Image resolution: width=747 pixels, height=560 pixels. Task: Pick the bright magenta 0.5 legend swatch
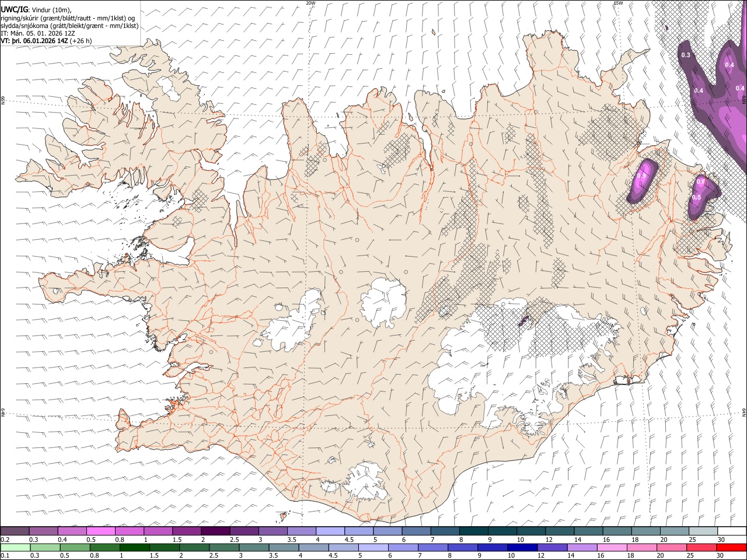coord(100,531)
